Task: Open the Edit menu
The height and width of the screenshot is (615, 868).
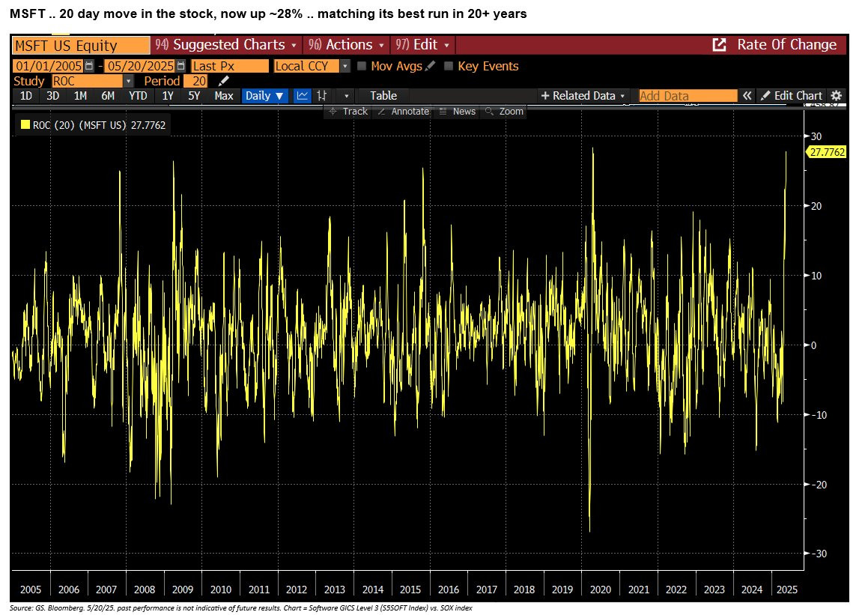Action: tap(422, 45)
